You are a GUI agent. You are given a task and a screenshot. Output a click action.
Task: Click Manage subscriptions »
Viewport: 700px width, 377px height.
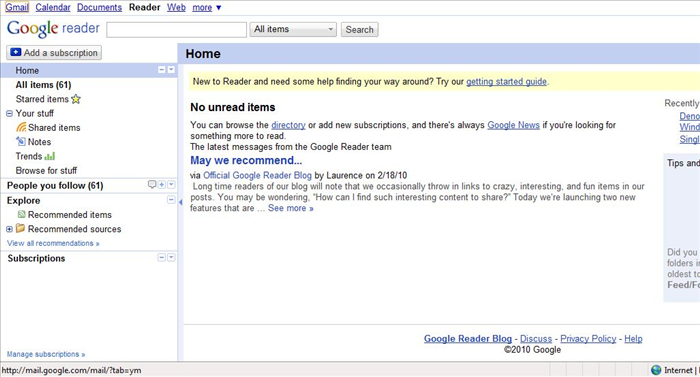coord(46,354)
